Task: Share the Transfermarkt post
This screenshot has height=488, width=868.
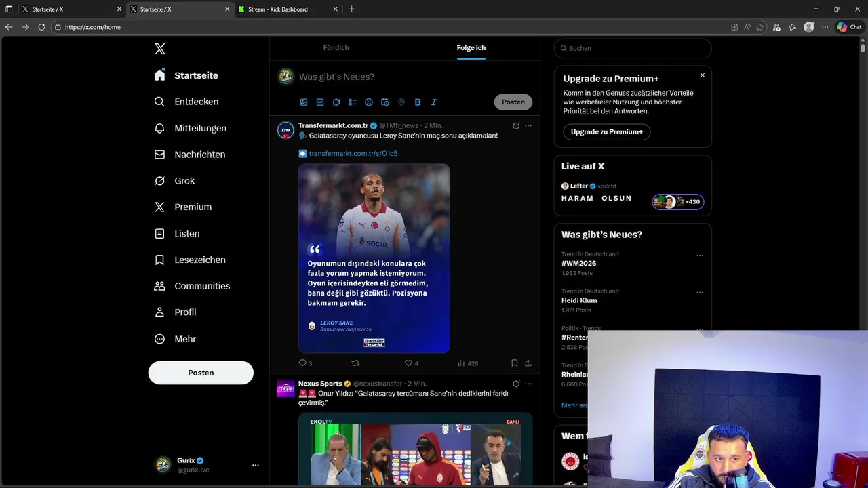Action: 528,363
